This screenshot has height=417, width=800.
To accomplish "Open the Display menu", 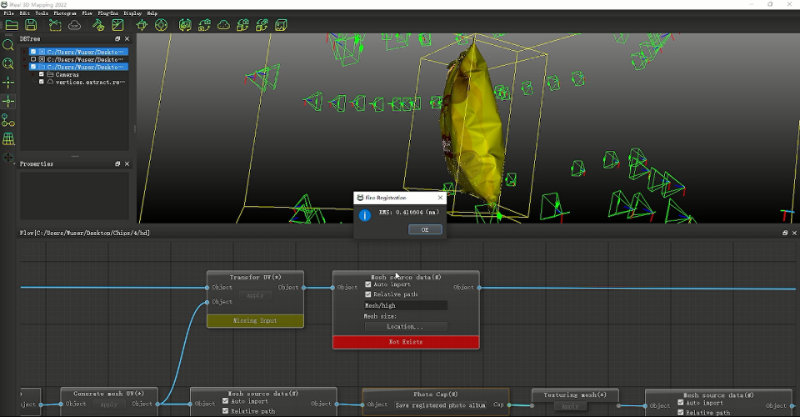I will coord(133,13).
